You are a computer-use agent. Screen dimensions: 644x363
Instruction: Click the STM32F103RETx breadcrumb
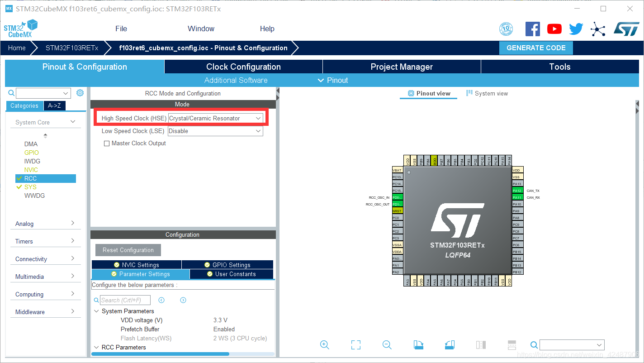click(72, 48)
